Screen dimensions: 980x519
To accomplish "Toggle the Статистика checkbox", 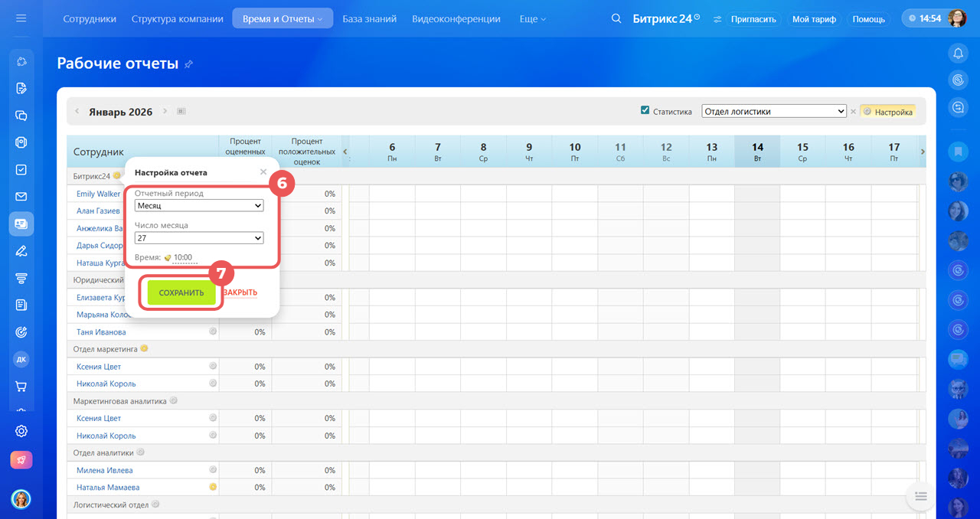I will tap(645, 111).
